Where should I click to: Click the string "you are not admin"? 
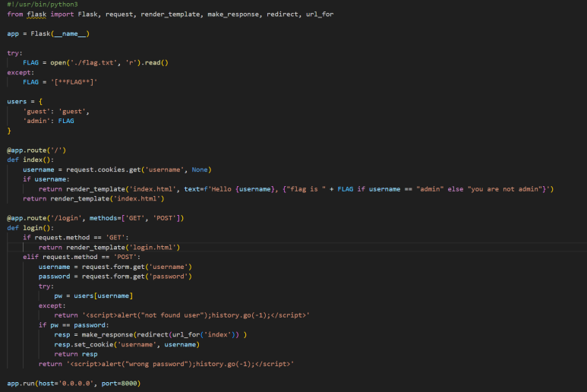click(x=504, y=189)
